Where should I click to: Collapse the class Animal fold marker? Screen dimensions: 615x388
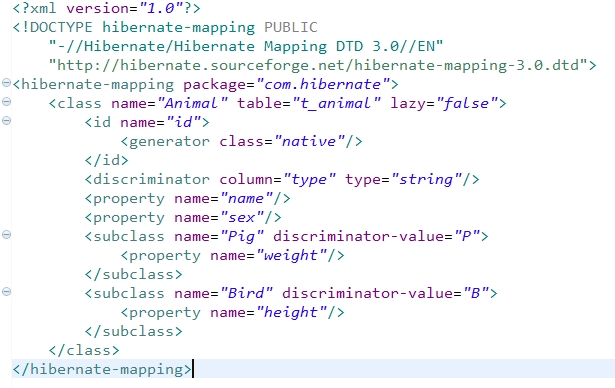(x=6, y=102)
